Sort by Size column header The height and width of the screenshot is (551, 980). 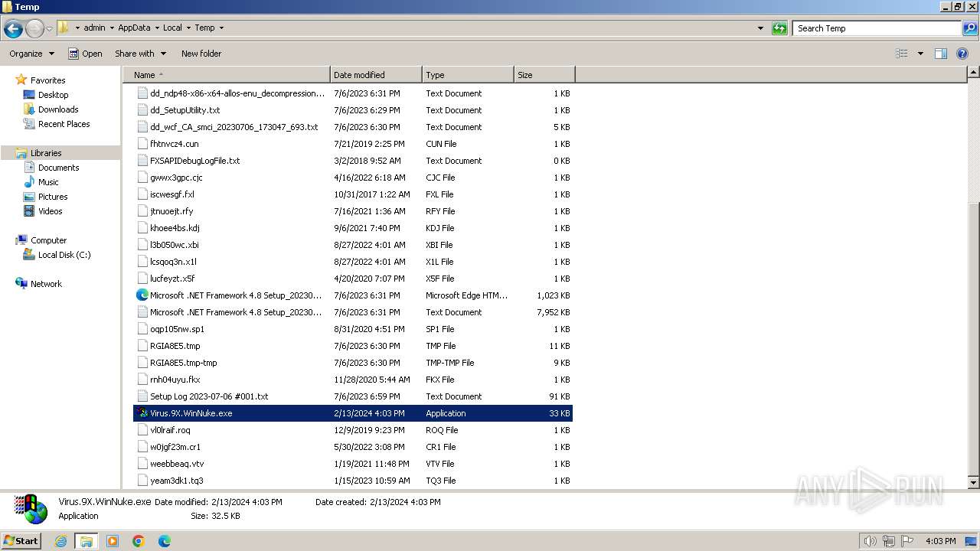544,75
